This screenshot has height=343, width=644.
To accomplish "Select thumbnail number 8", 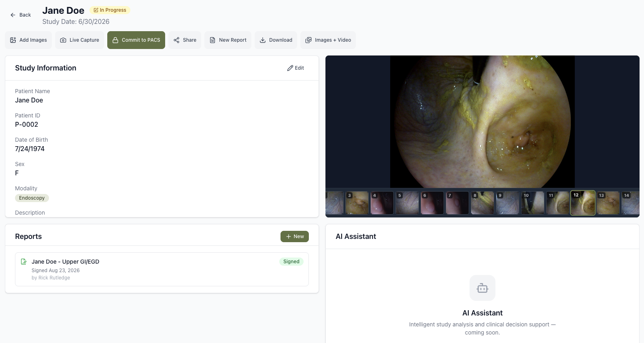I will (482, 203).
